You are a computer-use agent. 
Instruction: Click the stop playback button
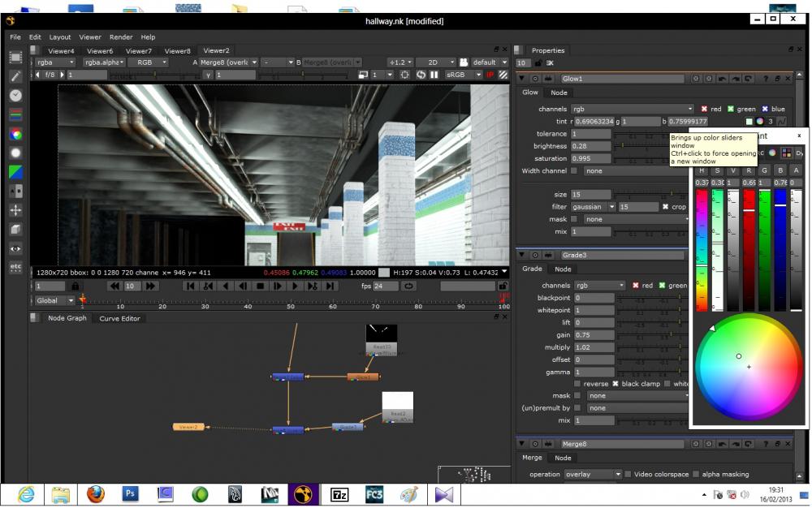pos(260,286)
